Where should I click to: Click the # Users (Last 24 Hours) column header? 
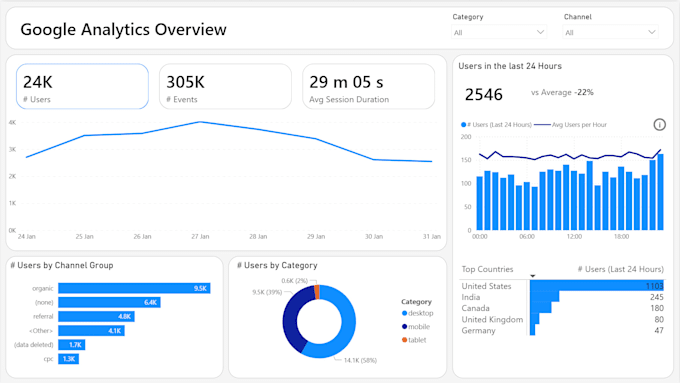click(x=621, y=269)
